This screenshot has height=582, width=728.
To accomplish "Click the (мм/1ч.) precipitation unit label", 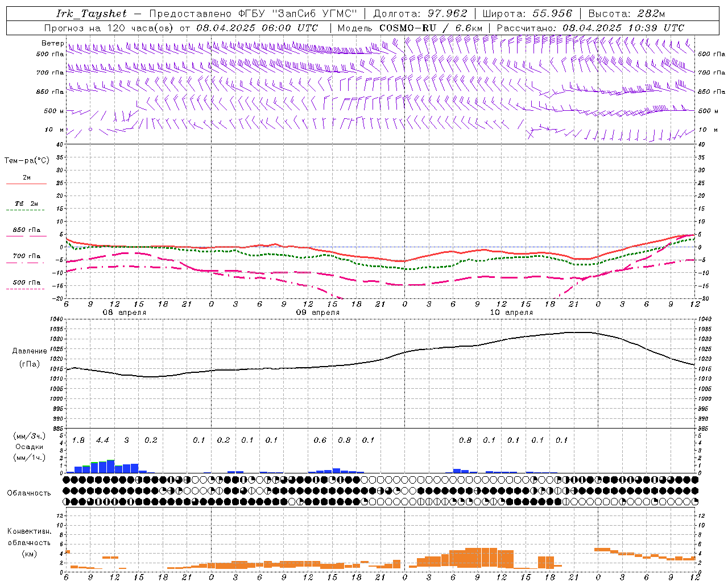I will (x=29, y=458).
